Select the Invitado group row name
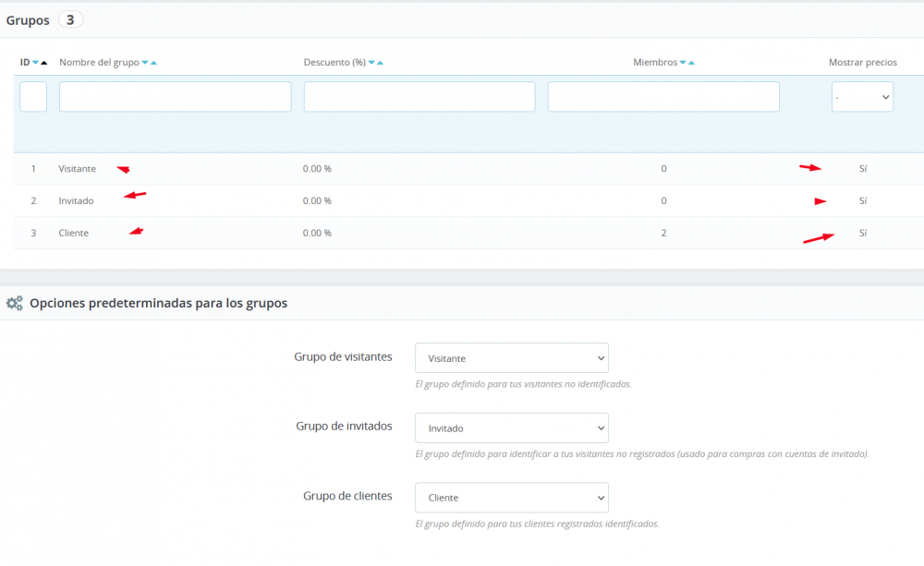 pos(76,201)
